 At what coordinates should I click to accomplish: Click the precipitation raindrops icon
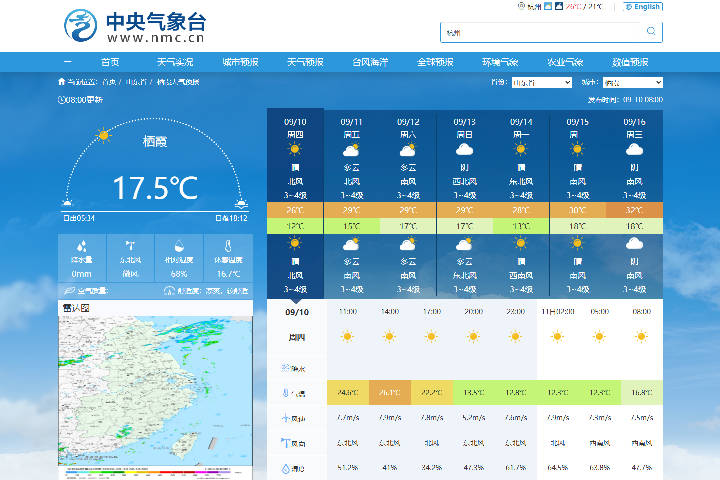tap(82, 247)
